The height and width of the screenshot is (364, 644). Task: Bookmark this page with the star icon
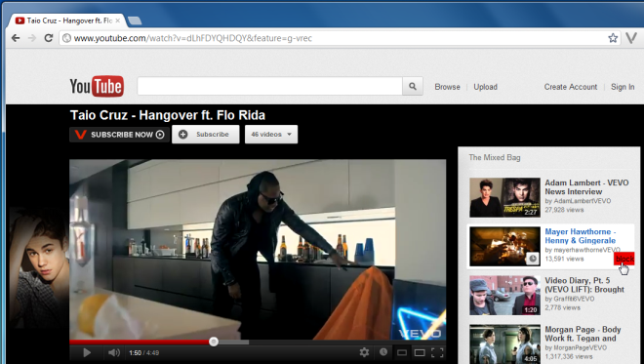pyautogui.click(x=613, y=38)
